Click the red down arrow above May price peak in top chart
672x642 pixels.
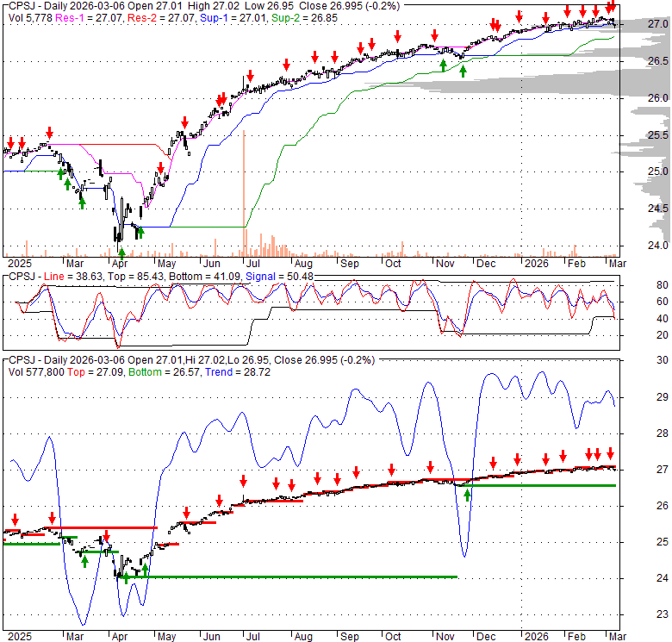(x=184, y=122)
